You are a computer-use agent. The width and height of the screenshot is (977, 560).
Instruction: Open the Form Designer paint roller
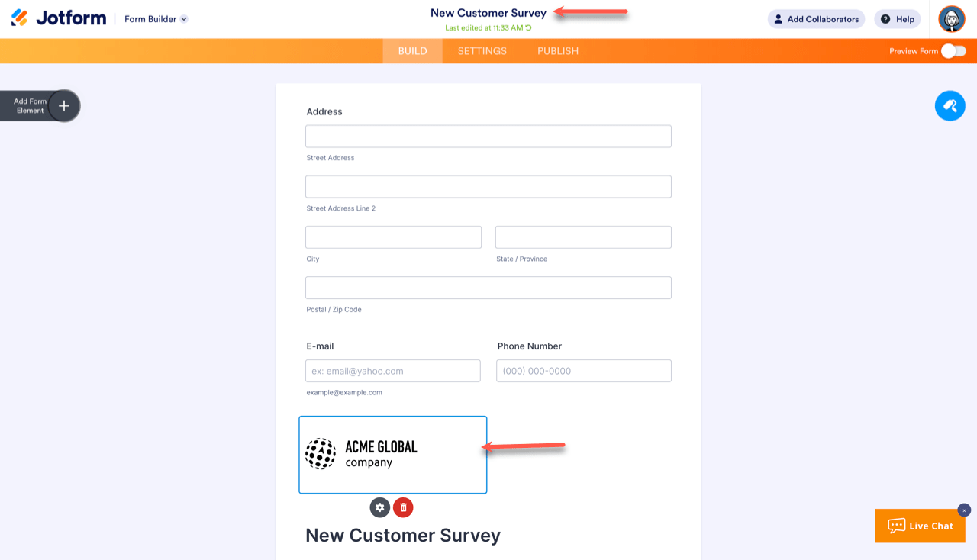pos(950,106)
